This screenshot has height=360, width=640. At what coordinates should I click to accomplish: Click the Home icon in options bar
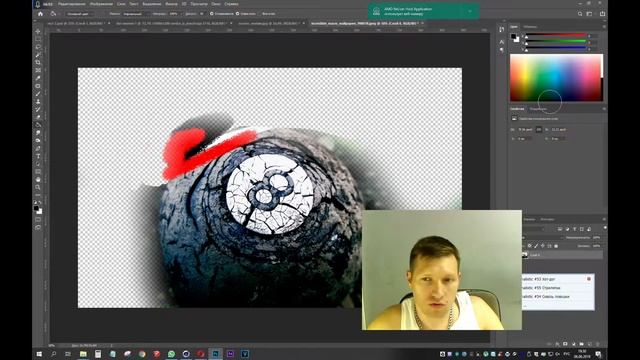[40, 13]
